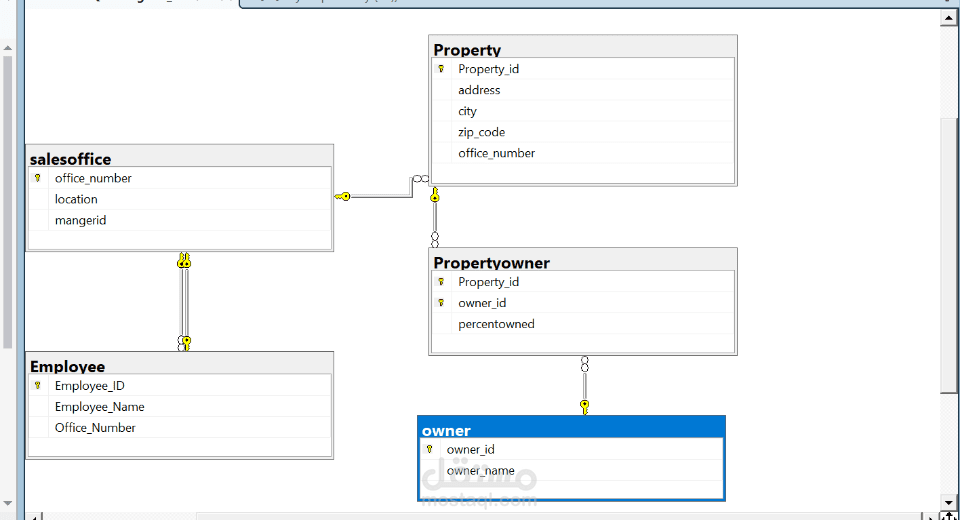Select the Propertyowner table title bar
The height and width of the screenshot is (520, 960).
[x=582, y=260]
